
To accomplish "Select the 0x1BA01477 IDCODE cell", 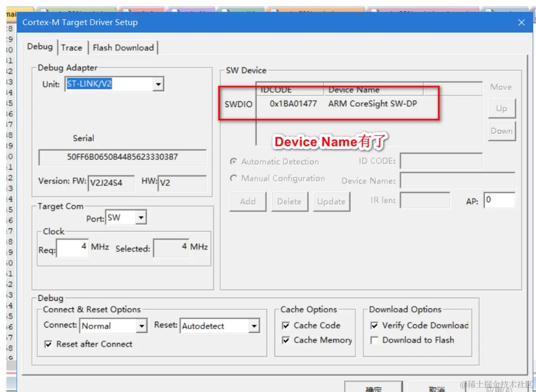I will 293,103.
